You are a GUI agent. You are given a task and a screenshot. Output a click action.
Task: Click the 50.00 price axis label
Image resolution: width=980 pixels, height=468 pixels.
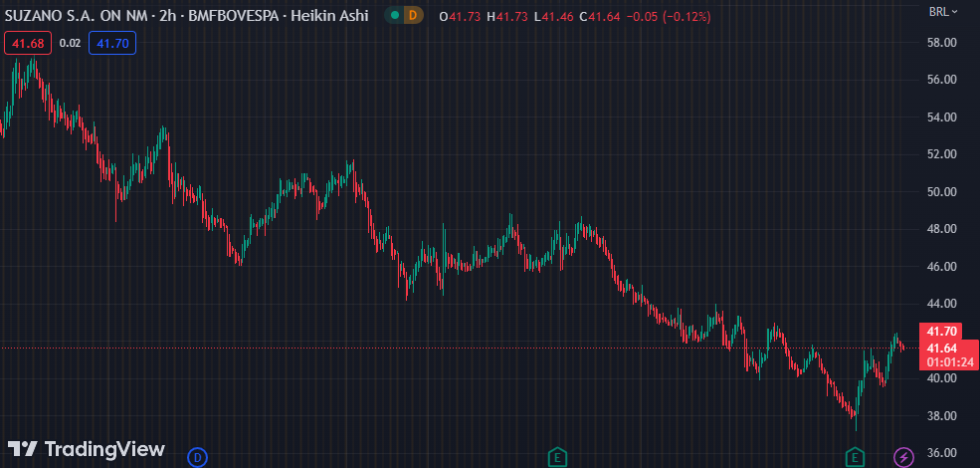pyautogui.click(x=942, y=192)
